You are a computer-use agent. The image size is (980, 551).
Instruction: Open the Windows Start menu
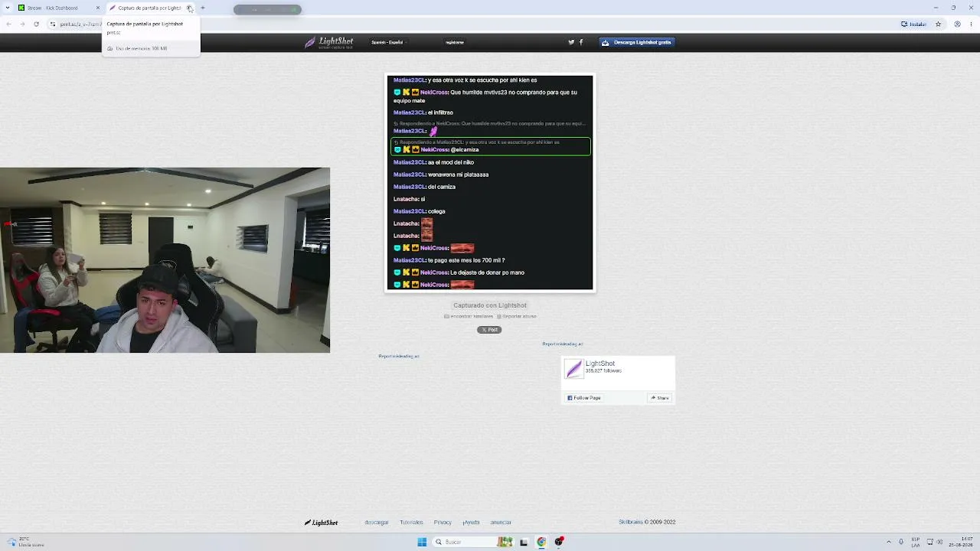pos(422,542)
